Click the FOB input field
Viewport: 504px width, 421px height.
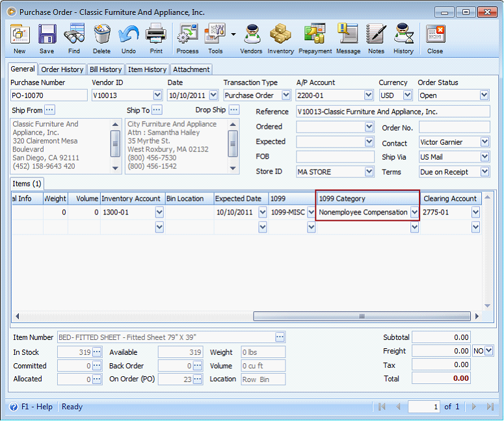point(335,157)
